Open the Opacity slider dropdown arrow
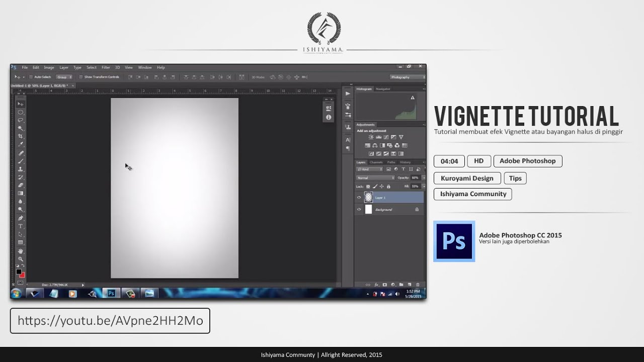 (424, 178)
